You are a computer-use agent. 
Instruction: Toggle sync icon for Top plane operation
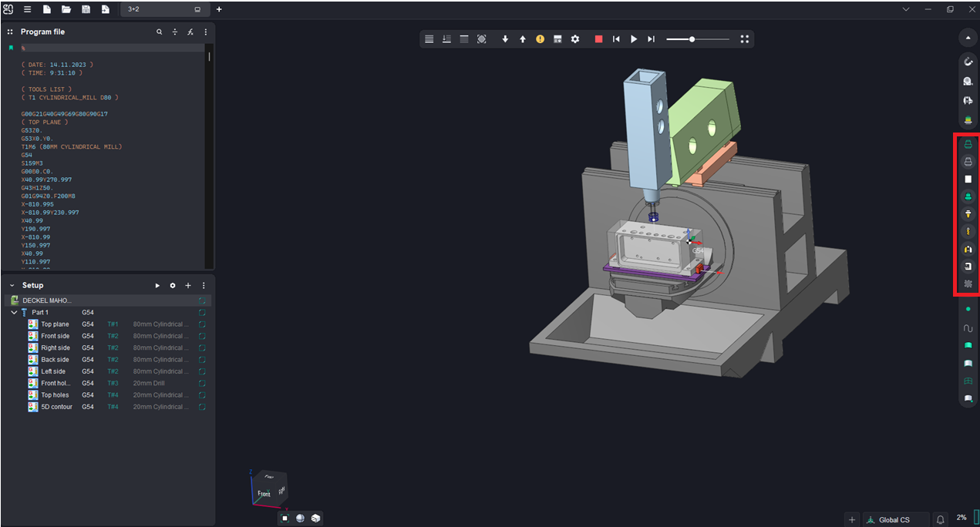(202, 324)
